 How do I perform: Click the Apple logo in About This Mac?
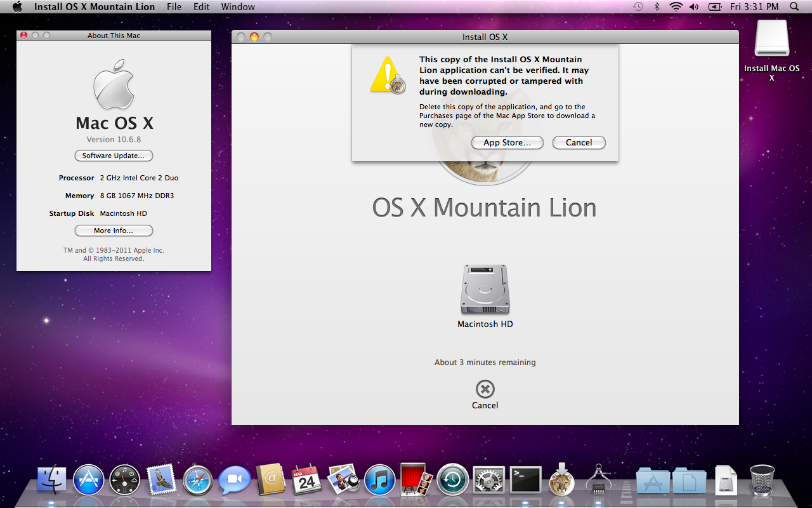pos(114,85)
